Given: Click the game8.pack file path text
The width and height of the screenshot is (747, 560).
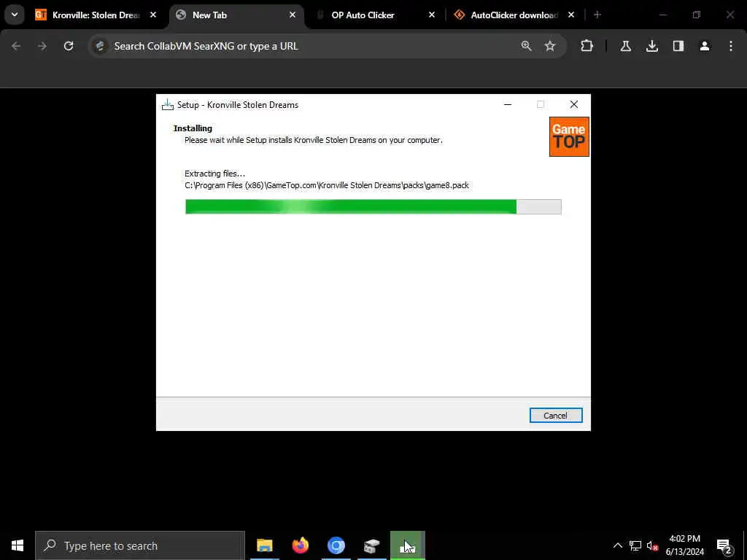Looking at the screenshot, I should point(327,185).
